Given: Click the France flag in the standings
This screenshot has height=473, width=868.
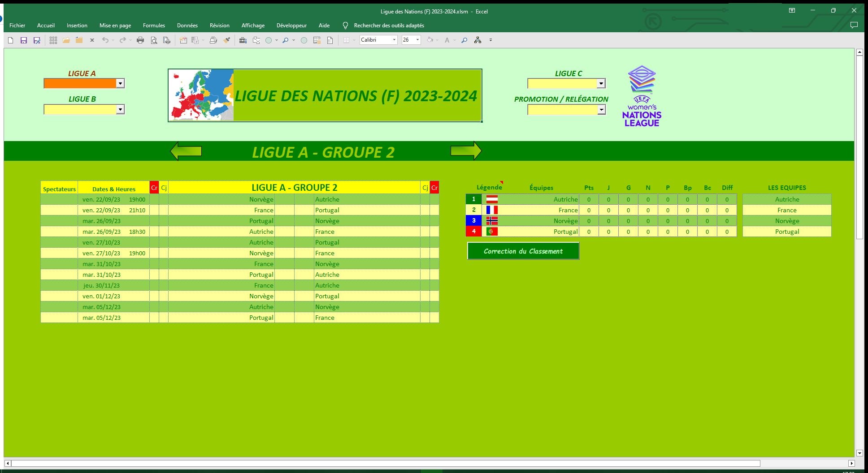Looking at the screenshot, I should 492,210.
